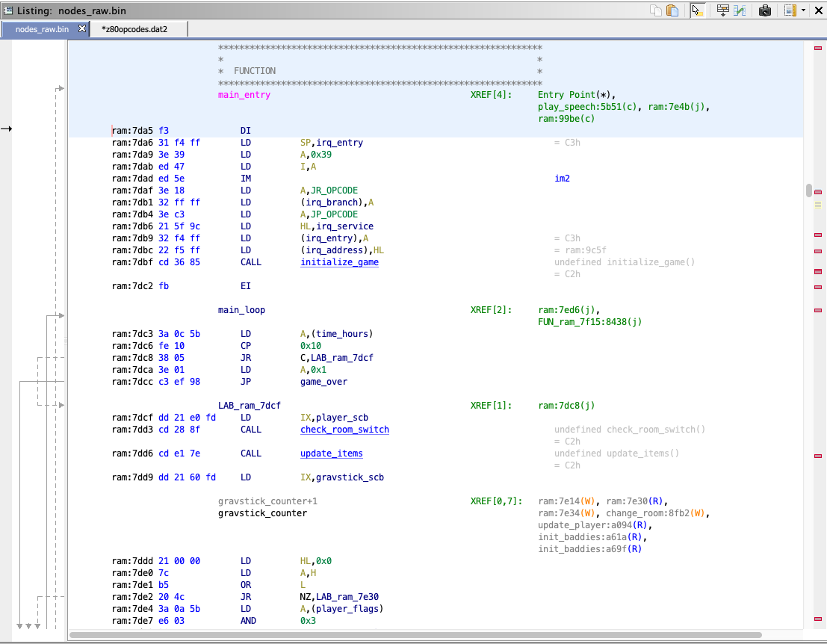Open the check_room_switch function reference
This screenshot has height=644, width=827.
[x=344, y=430]
